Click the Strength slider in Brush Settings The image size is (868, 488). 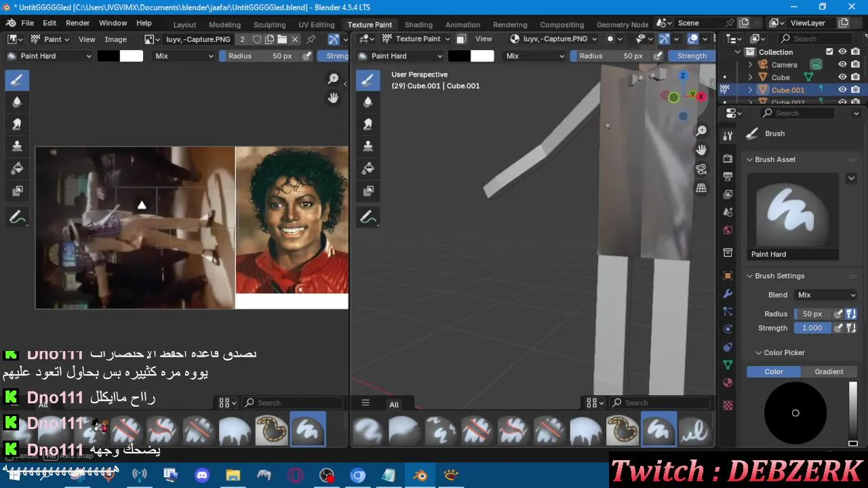(x=812, y=328)
